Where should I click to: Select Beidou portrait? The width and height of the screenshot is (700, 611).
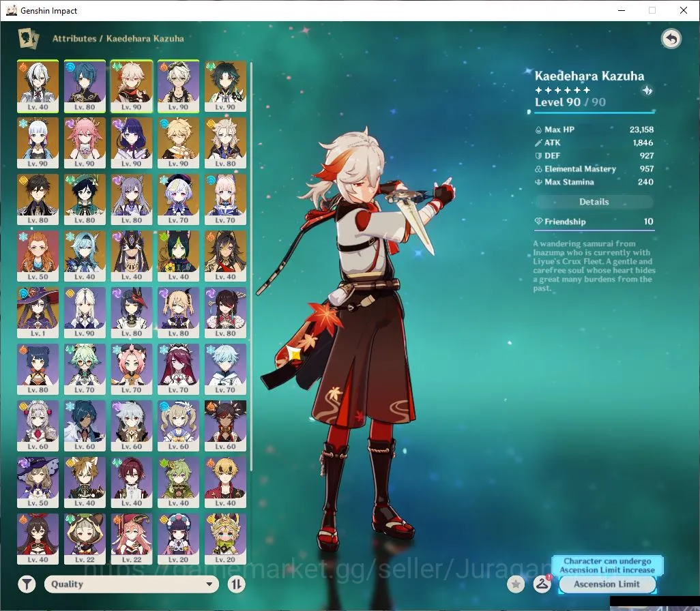[225, 313]
